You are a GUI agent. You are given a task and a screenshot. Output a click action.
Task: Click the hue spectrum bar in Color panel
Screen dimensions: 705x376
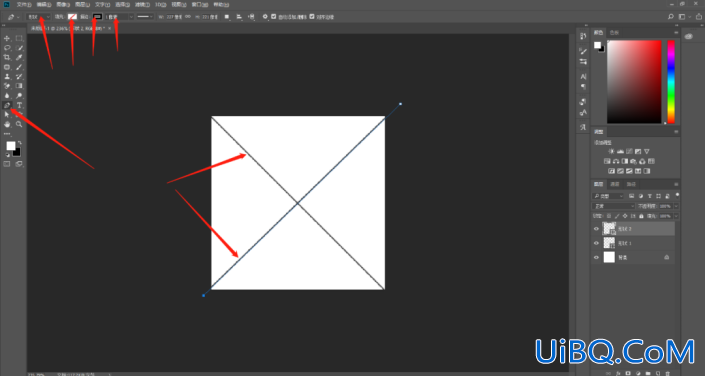tap(671, 82)
